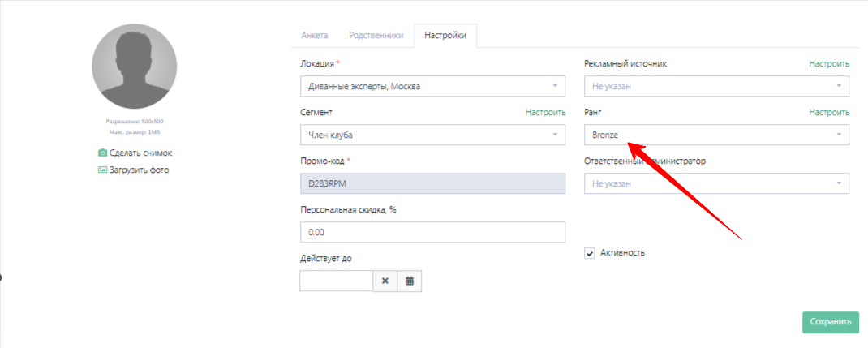Click Настроить link next to Ранг

[x=829, y=112]
